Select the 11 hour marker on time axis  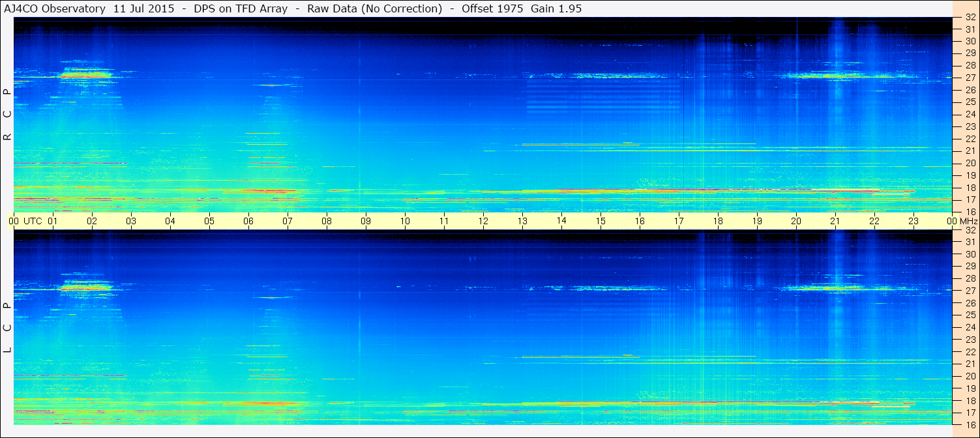coord(444,221)
